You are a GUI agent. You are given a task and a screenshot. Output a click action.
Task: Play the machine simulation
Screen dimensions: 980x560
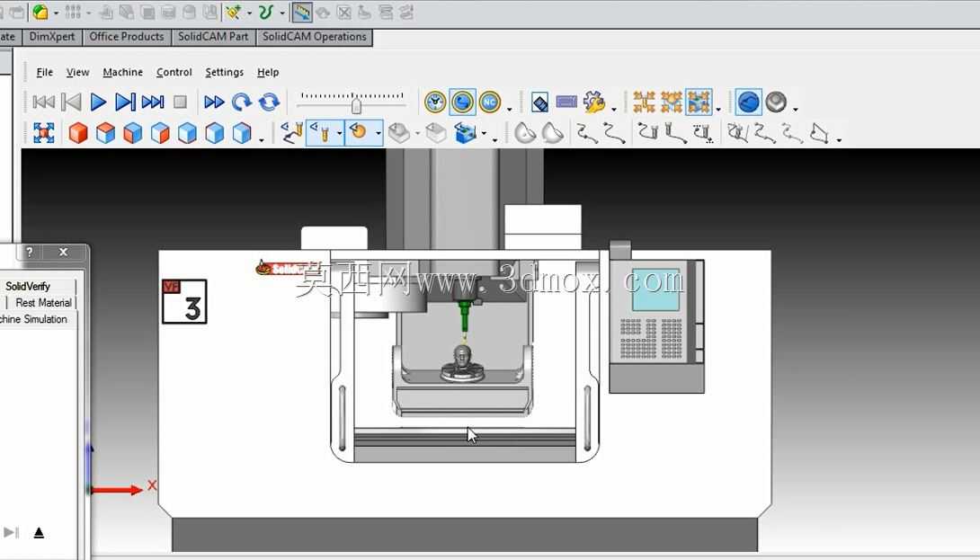98,102
